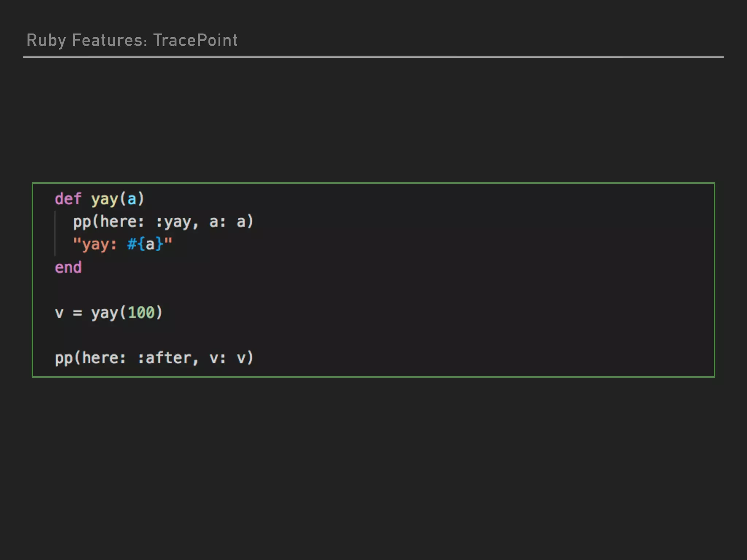Click the pink 'def' keyword
The height and width of the screenshot is (560, 747).
click(x=68, y=199)
